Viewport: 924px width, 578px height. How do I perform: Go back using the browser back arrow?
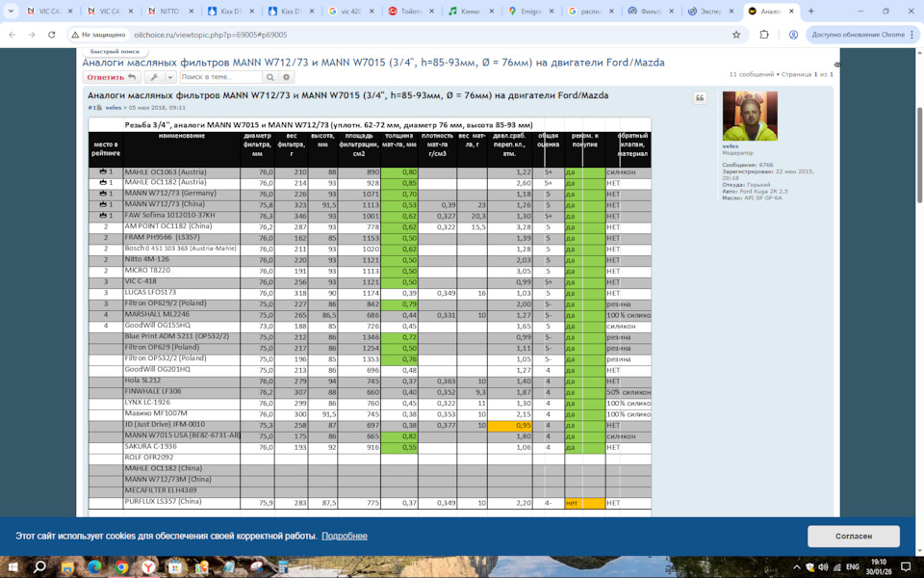pyautogui.click(x=13, y=35)
